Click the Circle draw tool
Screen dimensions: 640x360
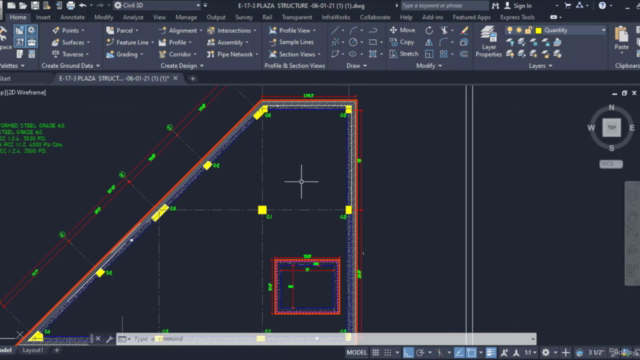pyautogui.click(x=353, y=42)
